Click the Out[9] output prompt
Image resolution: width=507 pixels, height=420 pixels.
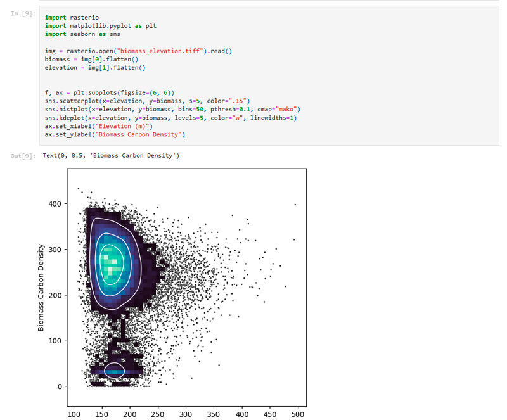click(23, 156)
